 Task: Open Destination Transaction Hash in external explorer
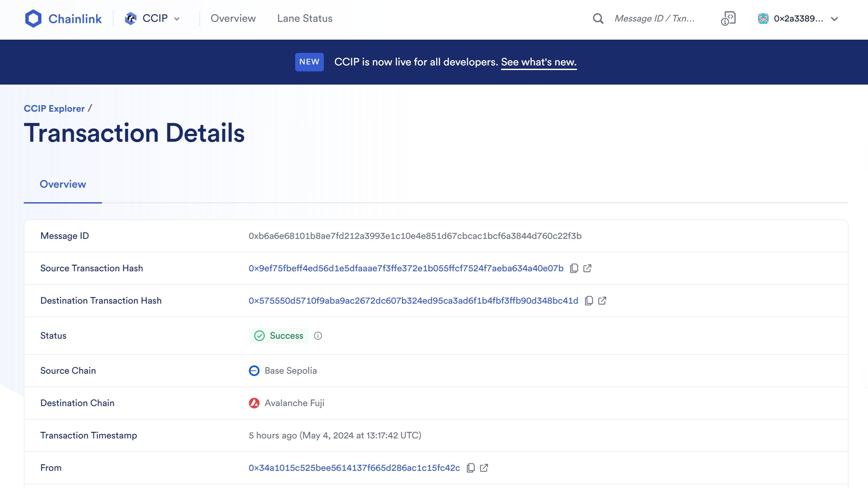(602, 301)
